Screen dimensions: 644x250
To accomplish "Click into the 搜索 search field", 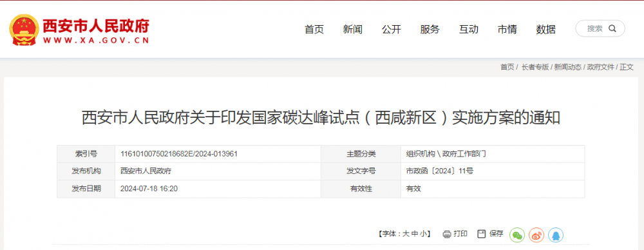I will point(600,29).
